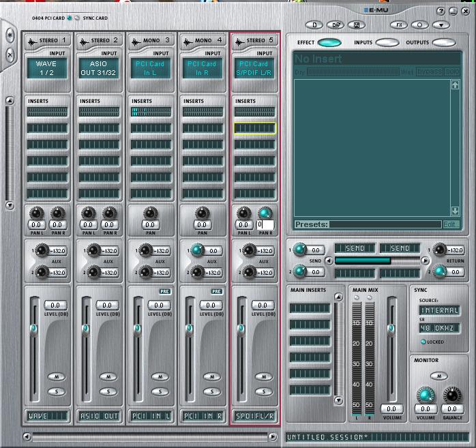Viewport: 476px width, 448px height.
Task: Click the waveform icon on Stereo 1 strip
Action: click(32, 42)
